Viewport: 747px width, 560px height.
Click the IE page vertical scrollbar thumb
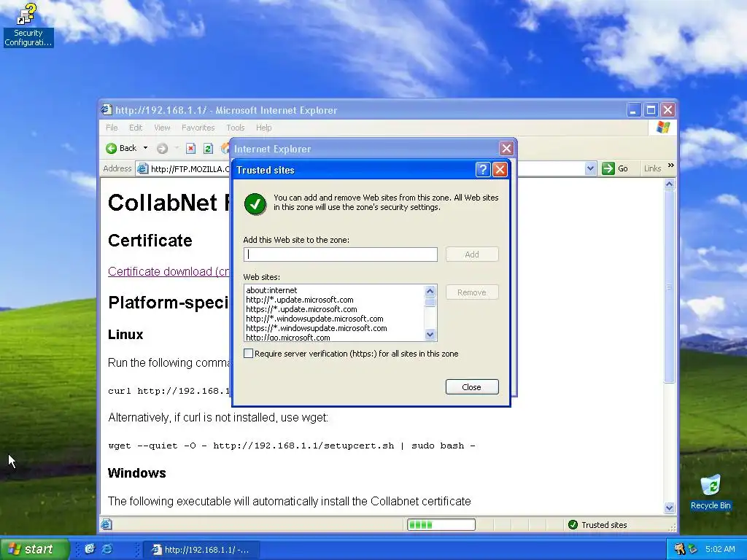click(x=670, y=286)
